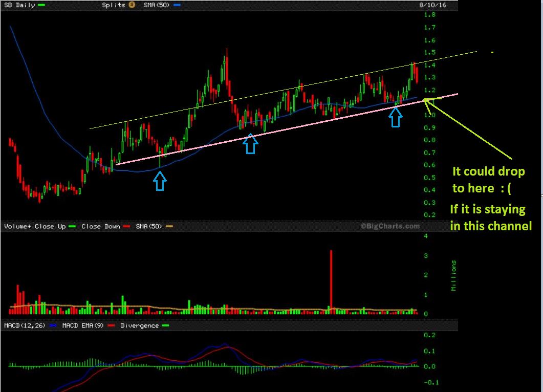Click the red Close Down legend swatch
The height and width of the screenshot is (392, 543).
[x=126, y=226]
